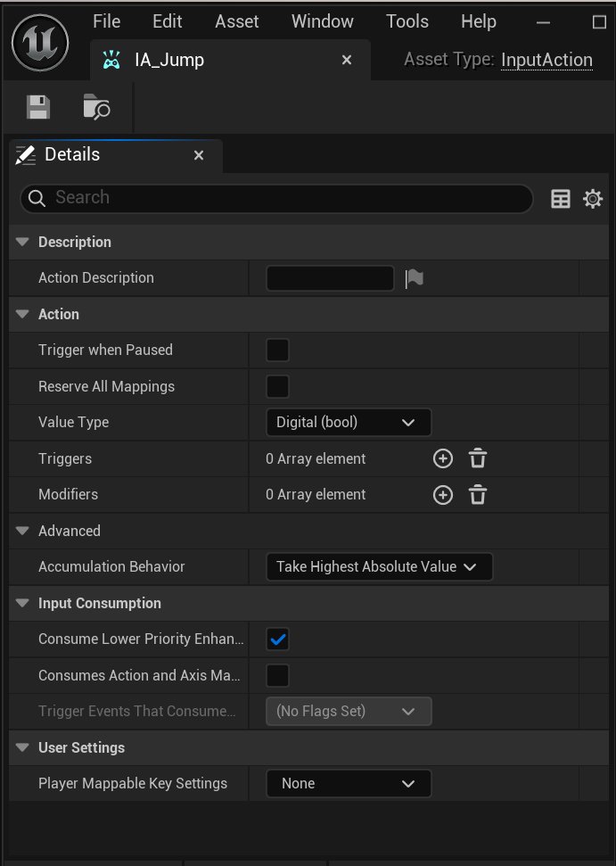Open the Value Type Digital (bool) dropdown

(349, 423)
